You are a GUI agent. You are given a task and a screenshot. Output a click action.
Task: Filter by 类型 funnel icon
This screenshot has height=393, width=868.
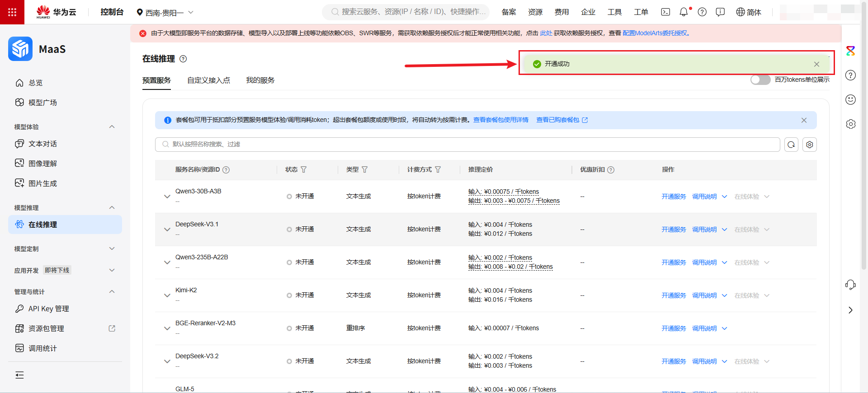coord(364,169)
